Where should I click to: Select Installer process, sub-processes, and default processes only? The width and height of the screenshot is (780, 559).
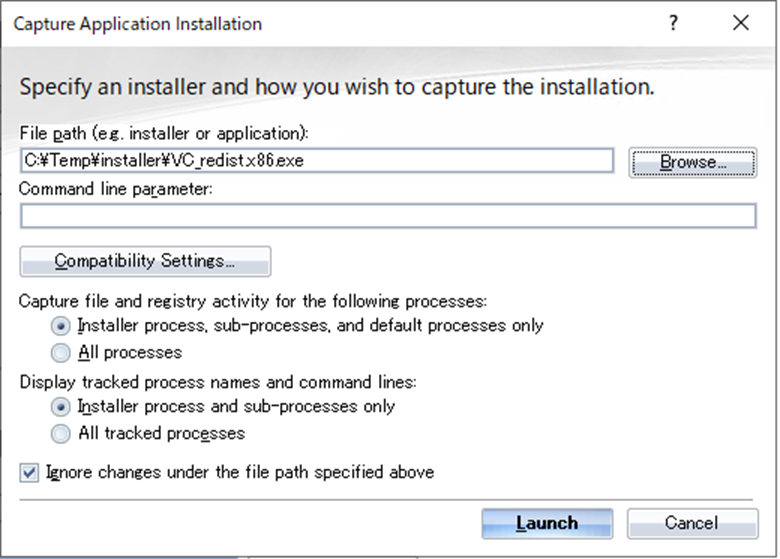pyautogui.click(x=61, y=326)
